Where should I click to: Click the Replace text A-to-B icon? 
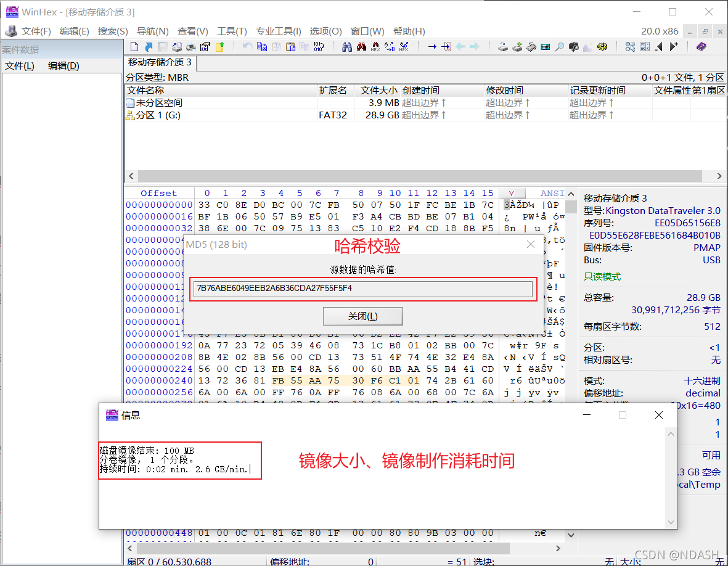(x=390, y=46)
